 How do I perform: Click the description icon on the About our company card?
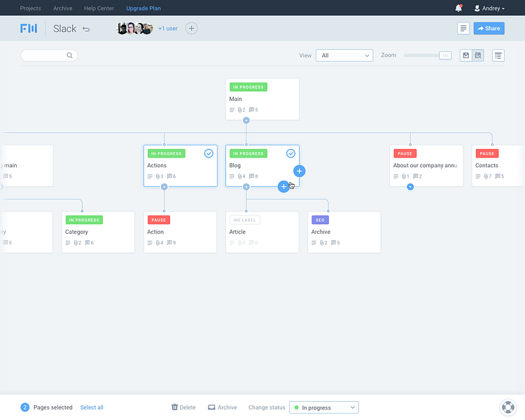[x=395, y=176]
